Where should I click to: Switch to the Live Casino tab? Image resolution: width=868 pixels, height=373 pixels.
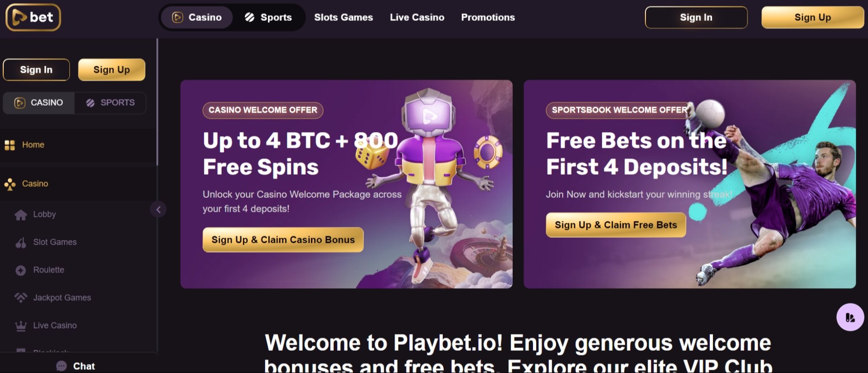[417, 17]
